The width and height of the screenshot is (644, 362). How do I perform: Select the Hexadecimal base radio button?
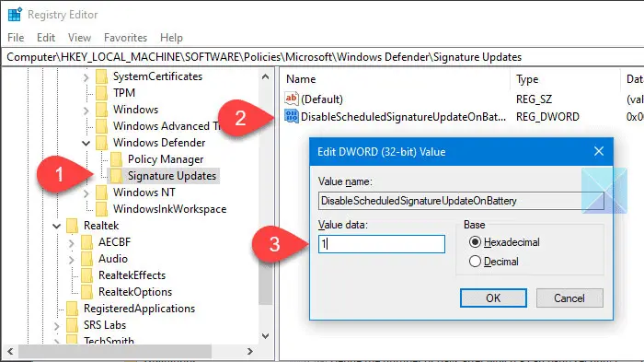[475, 242]
